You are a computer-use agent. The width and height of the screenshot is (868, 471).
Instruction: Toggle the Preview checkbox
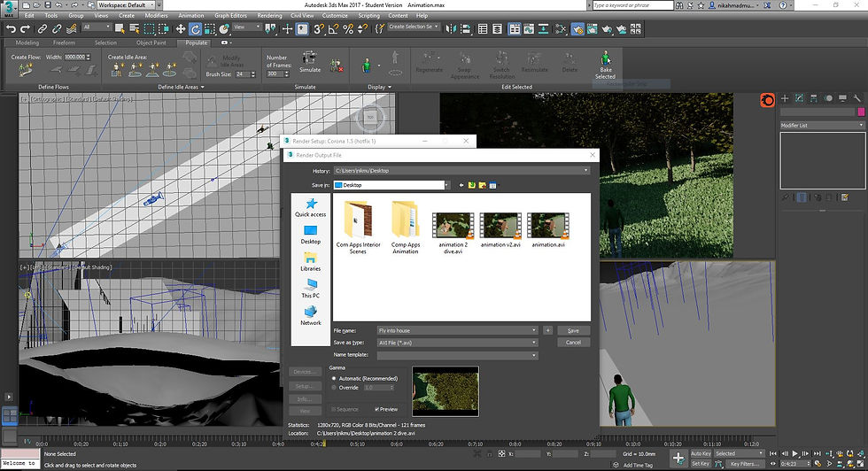[x=386, y=410]
